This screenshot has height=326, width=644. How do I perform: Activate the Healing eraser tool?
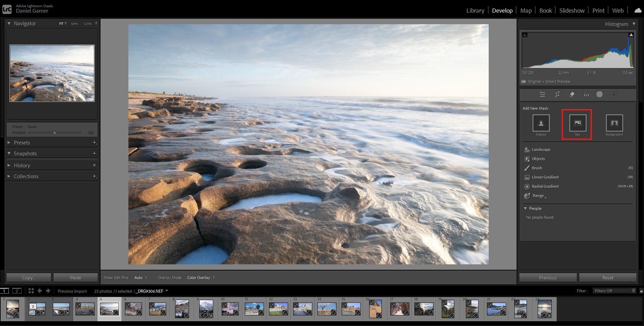pos(572,94)
